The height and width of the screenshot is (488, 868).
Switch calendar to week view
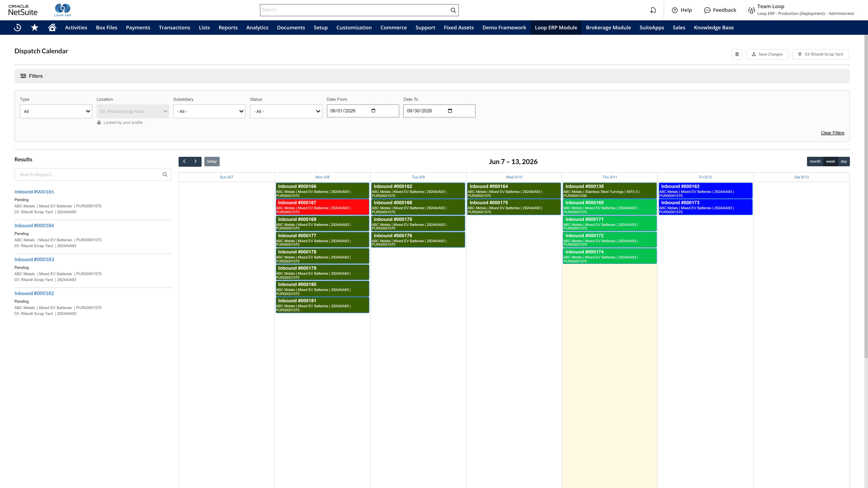[831, 161]
